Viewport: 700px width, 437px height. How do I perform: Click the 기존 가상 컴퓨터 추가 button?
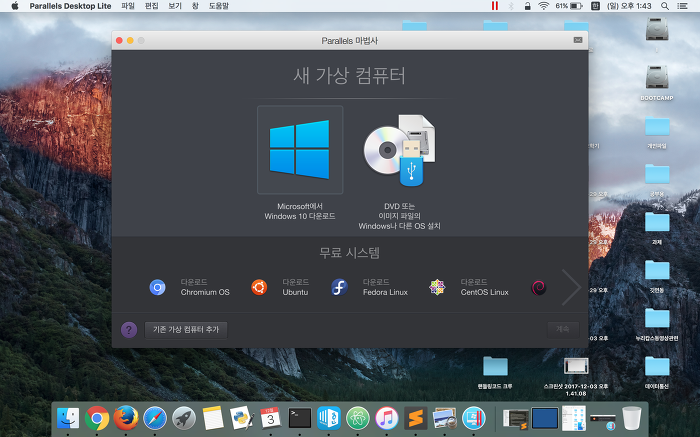coord(186,329)
